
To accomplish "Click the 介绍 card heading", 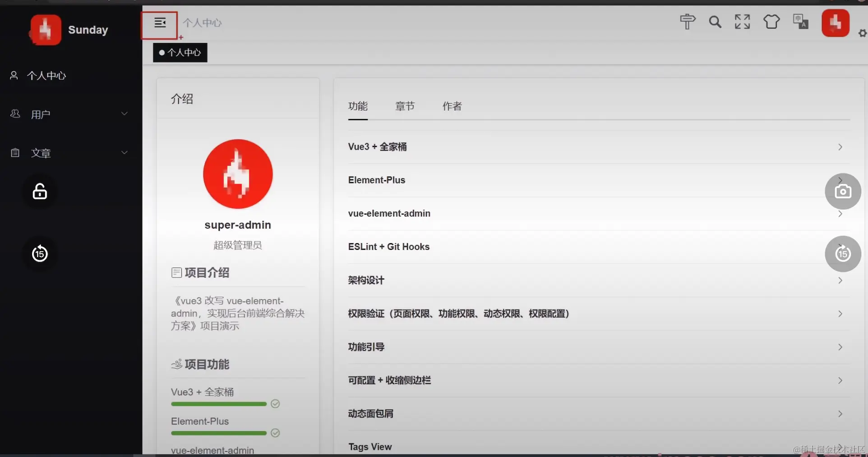I will coord(182,99).
